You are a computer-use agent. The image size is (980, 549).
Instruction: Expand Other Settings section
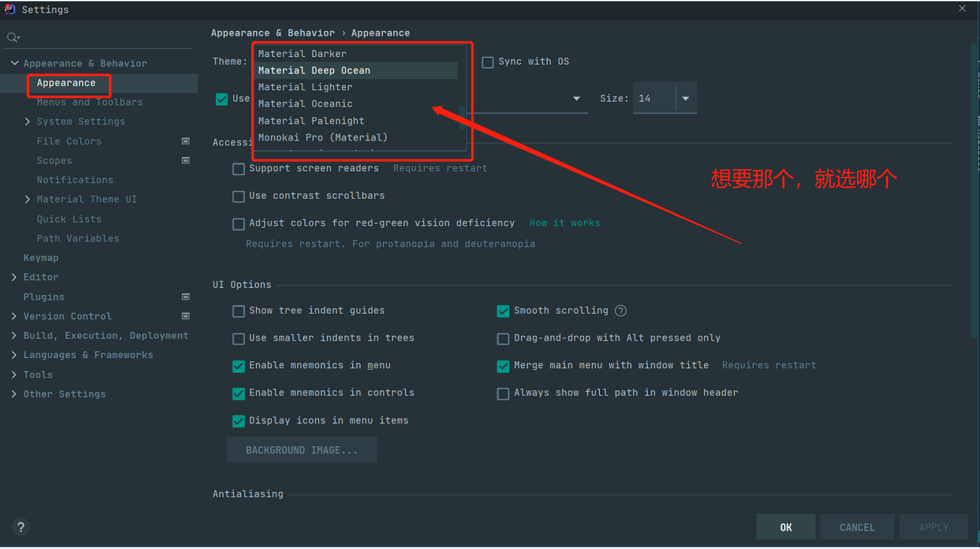14,394
